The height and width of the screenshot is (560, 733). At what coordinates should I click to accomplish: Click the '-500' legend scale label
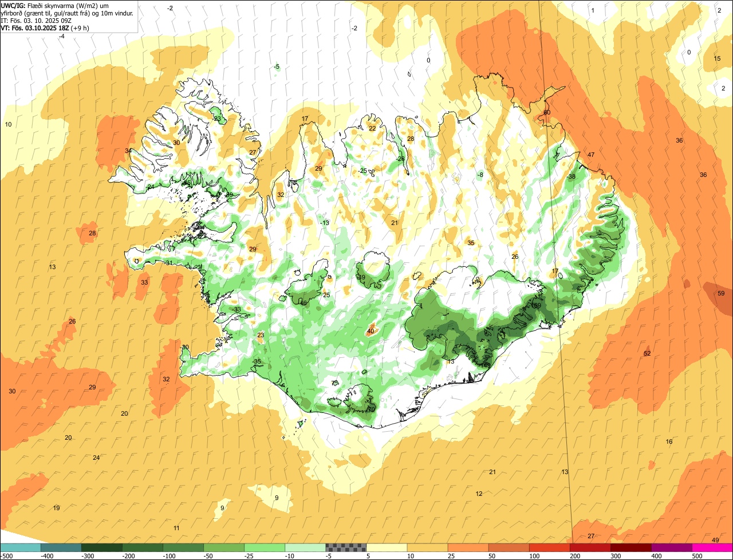(6, 556)
